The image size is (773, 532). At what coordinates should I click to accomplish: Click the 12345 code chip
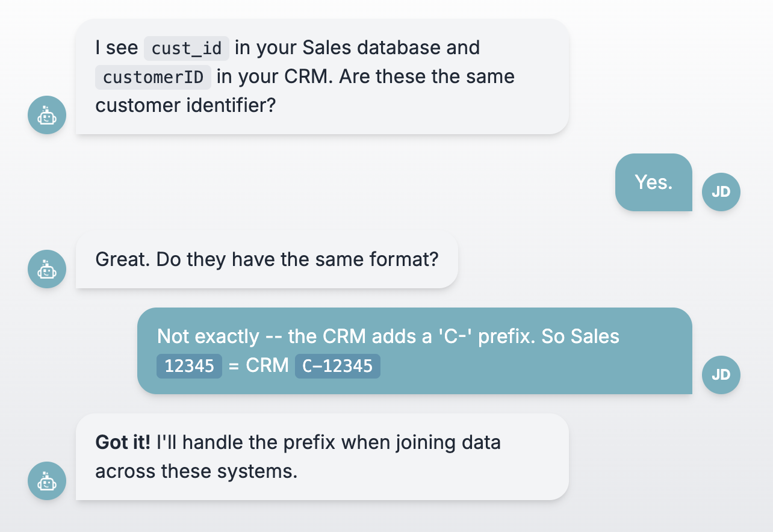(x=189, y=366)
